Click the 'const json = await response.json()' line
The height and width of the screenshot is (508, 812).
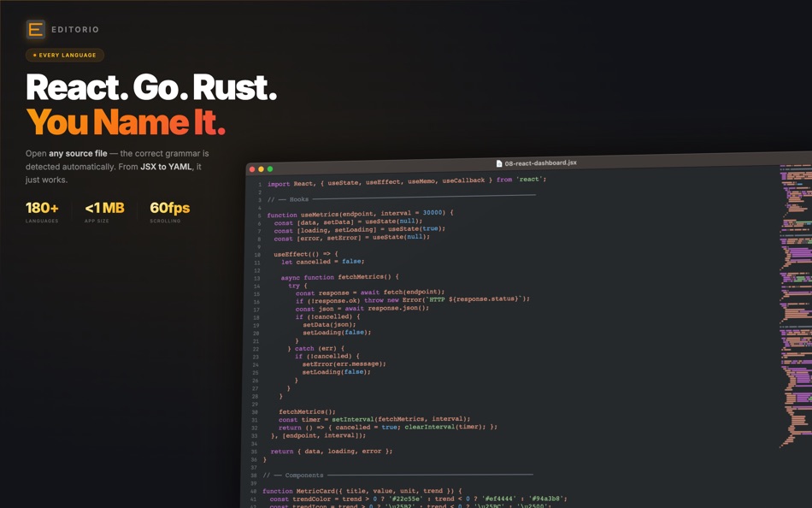click(362, 309)
